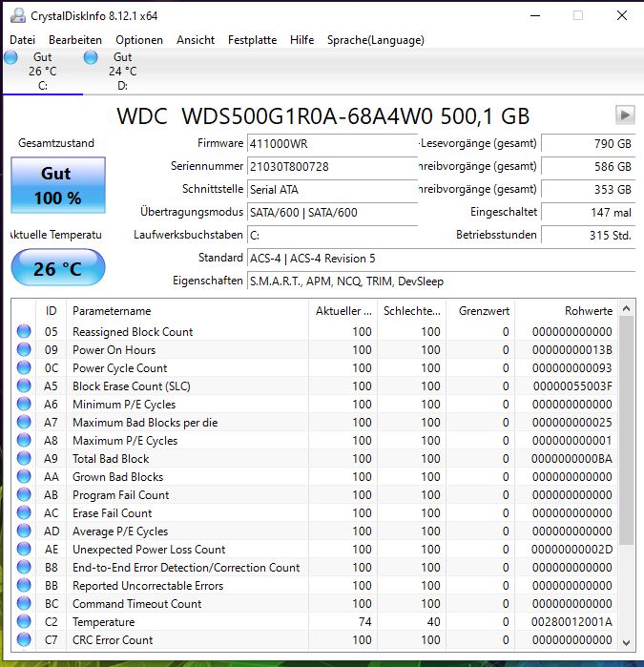The width and height of the screenshot is (644, 667).
Task: Switch to the D: drive tab
Action: pyautogui.click(x=122, y=72)
